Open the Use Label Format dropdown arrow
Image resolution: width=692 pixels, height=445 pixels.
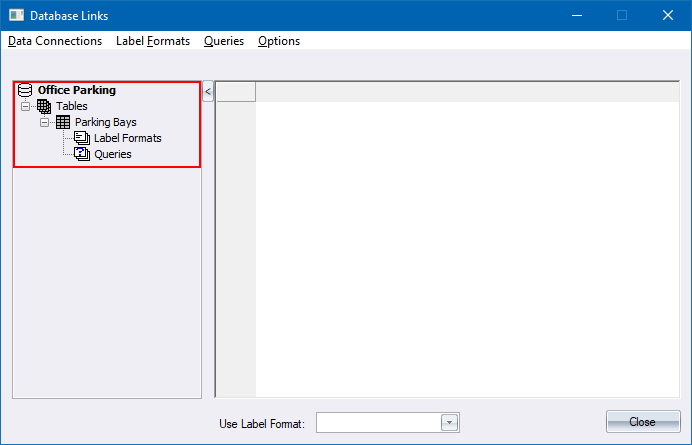[450, 423]
